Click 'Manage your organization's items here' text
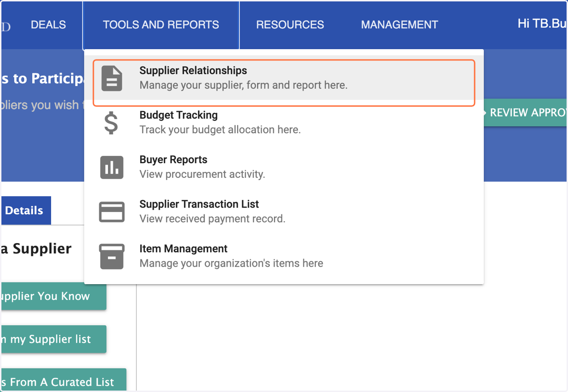The width and height of the screenshot is (568, 392). pos(231,263)
